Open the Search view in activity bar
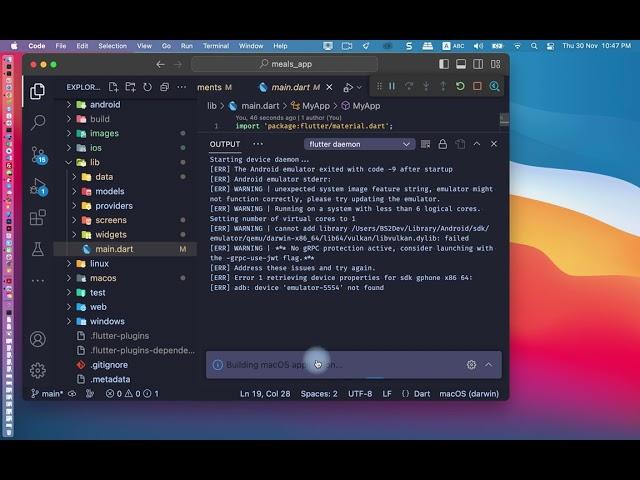Screen dimensions: 640x480 coord(38,122)
